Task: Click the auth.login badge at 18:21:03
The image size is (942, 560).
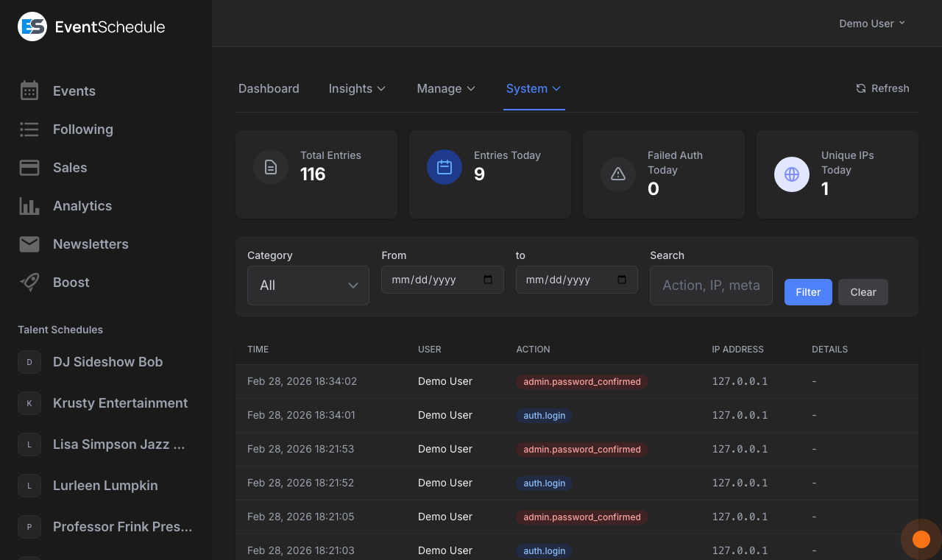Action: (x=545, y=550)
